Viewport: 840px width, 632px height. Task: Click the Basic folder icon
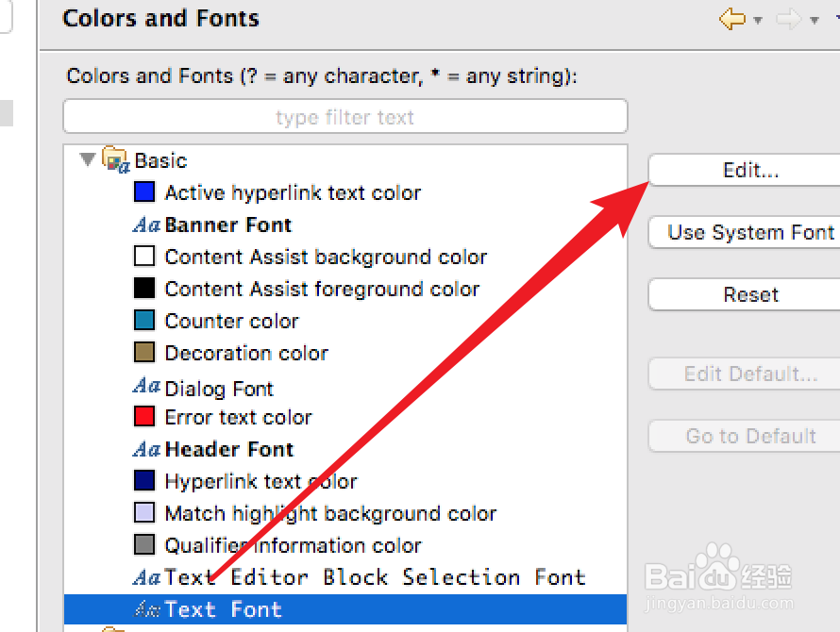coord(116,160)
